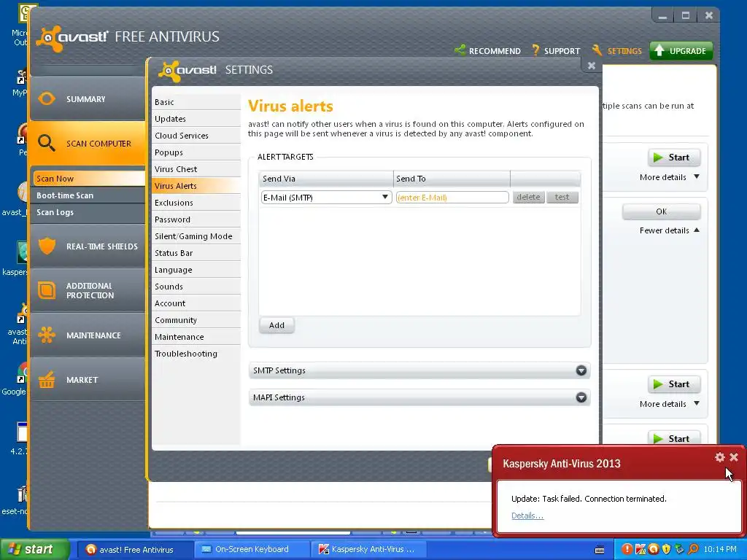The width and height of the screenshot is (747, 560).
Task: Click the test button in alert row
Action: [x=562, y=197]
